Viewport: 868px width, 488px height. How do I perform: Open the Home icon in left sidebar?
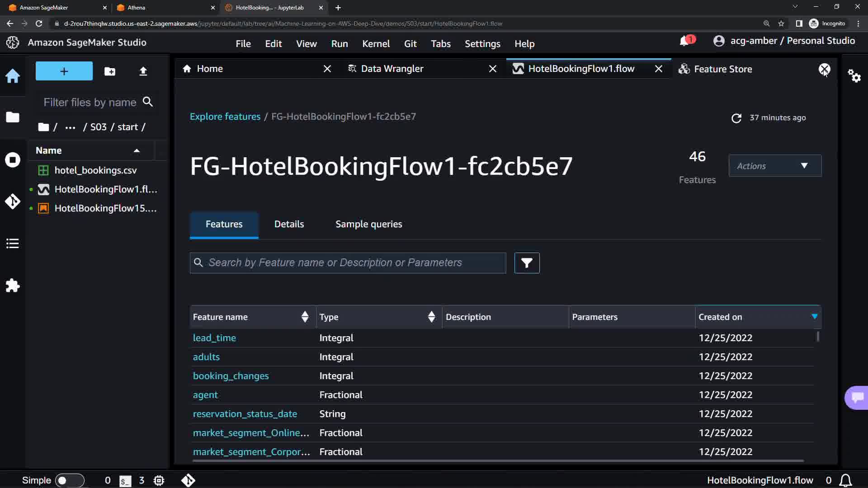pos(13,76)
